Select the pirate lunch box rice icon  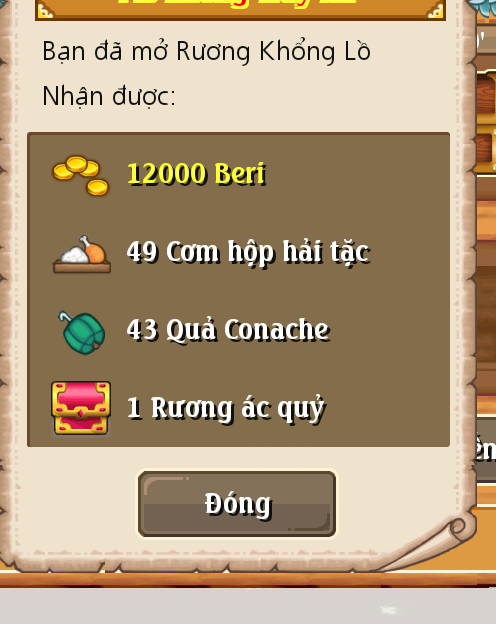point(82,254)
